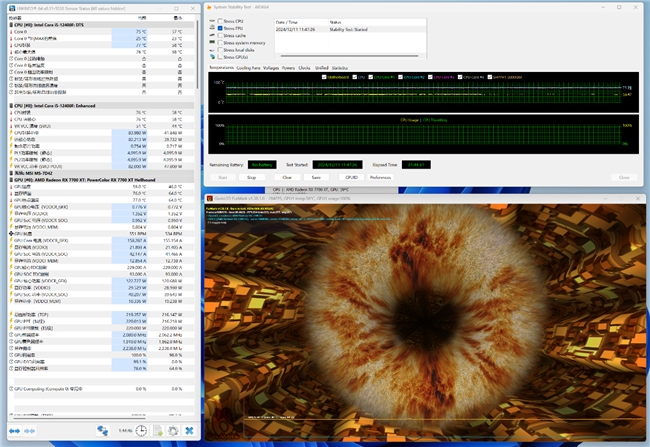Click the clock icon of the GPU Computing row

click(11, 389)
